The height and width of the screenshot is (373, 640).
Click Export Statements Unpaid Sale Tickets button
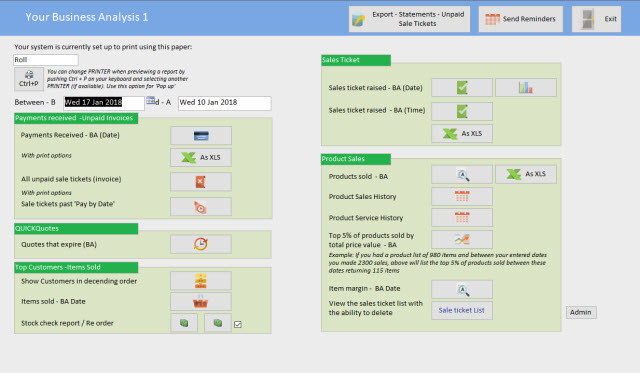(409, 19)
